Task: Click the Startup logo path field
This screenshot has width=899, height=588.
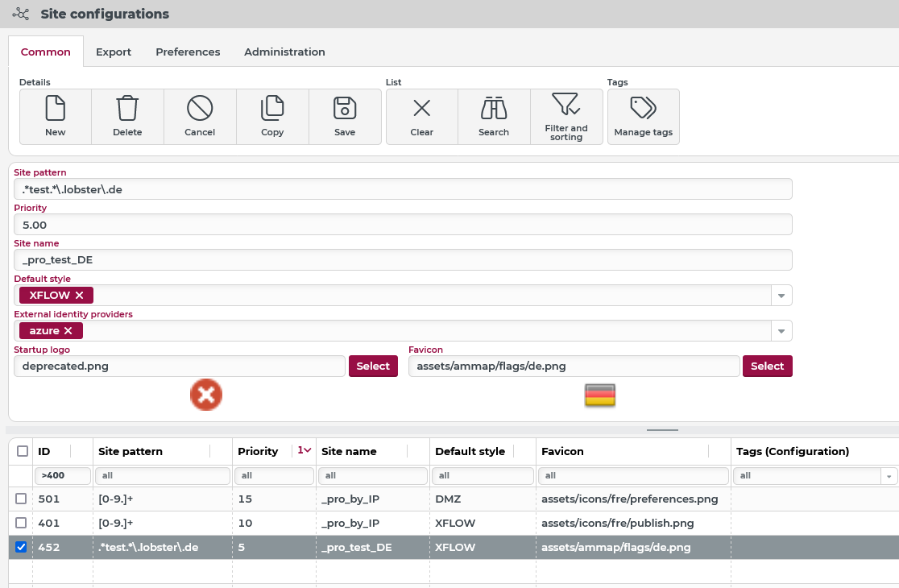Action: tap(180, 366)
